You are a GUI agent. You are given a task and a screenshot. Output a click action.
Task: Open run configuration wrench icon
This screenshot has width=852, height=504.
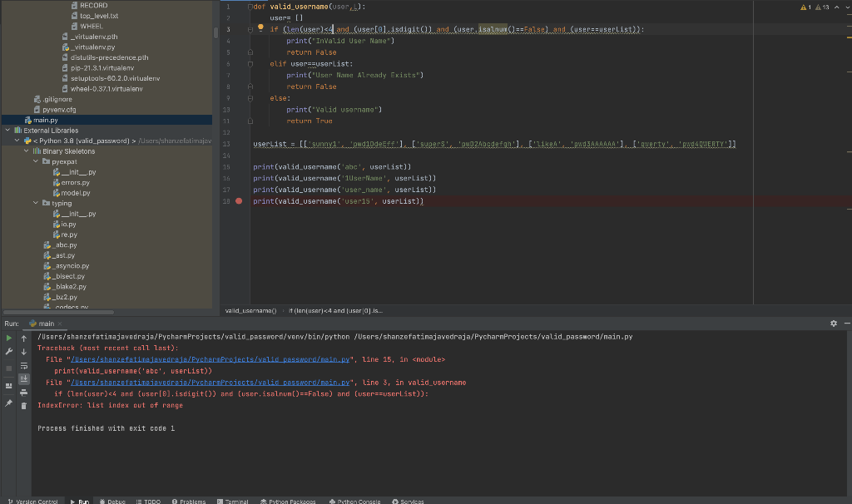click(x=8, y=352)
